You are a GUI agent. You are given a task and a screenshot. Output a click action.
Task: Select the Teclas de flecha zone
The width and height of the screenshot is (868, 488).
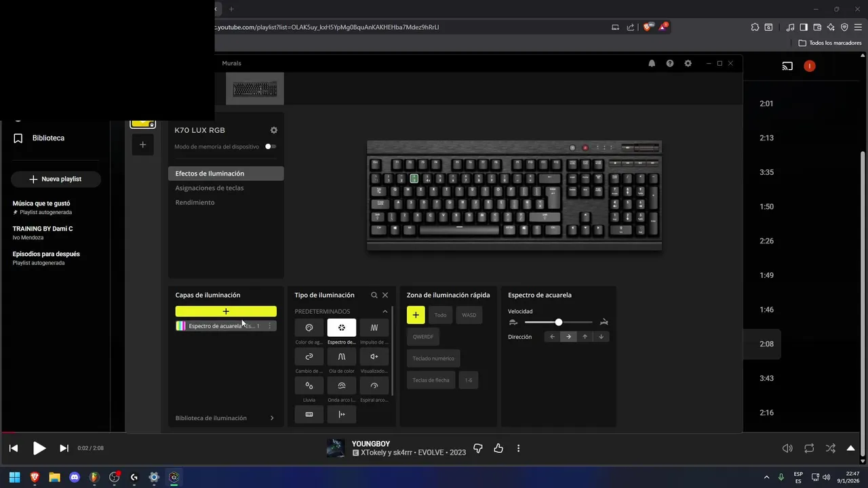431,380
